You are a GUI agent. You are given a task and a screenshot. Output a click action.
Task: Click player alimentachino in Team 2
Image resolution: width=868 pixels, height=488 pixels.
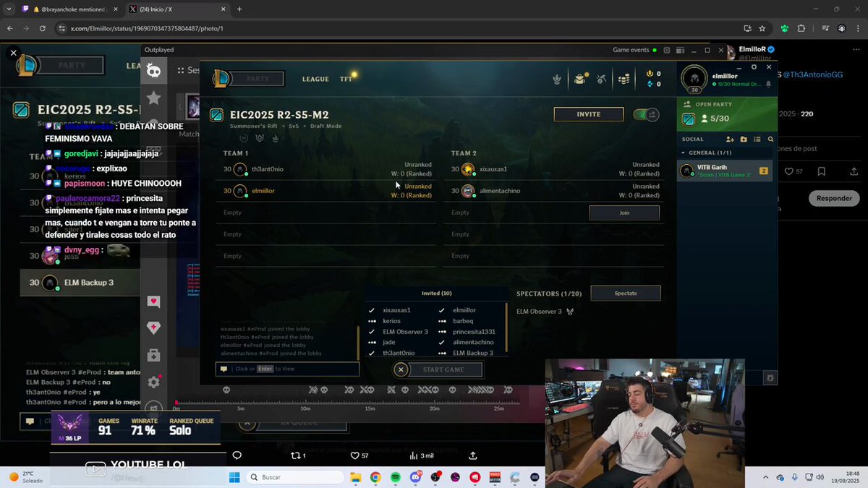[x=499, y=191]
